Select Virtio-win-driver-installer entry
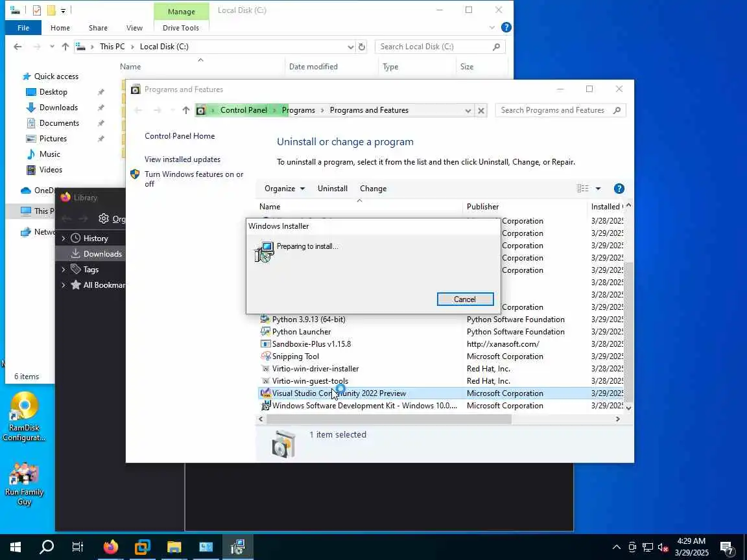Image resolution: width=747 pixels, height=560 pixels. pyautogui.click(x=315, y=369)
